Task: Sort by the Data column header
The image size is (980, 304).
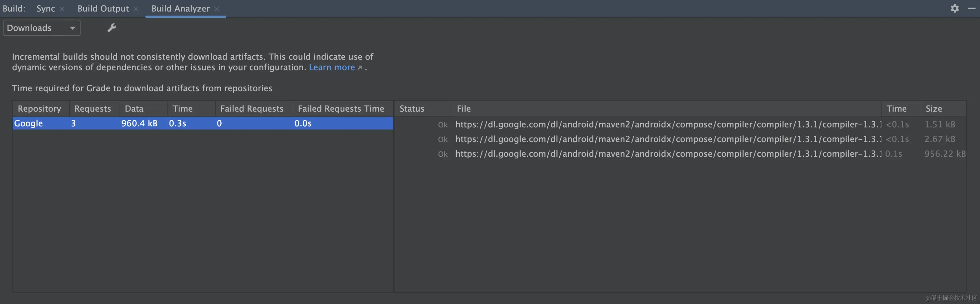Action: click(134, 108)
